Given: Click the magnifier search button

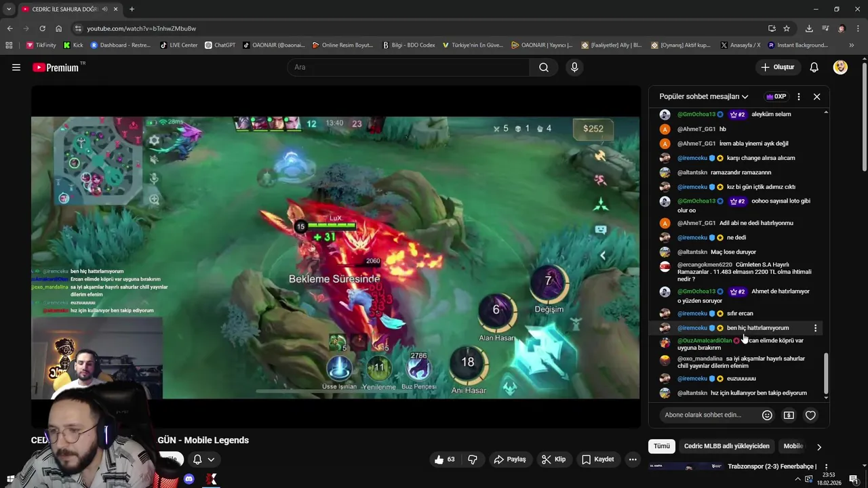Looking at the screenshot, I should point(544,67).
